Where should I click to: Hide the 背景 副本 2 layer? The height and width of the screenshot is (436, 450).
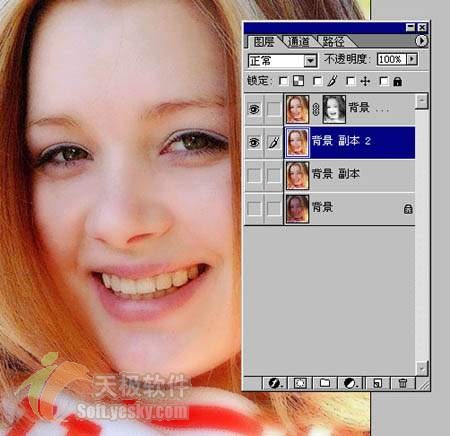coord(254,142)
